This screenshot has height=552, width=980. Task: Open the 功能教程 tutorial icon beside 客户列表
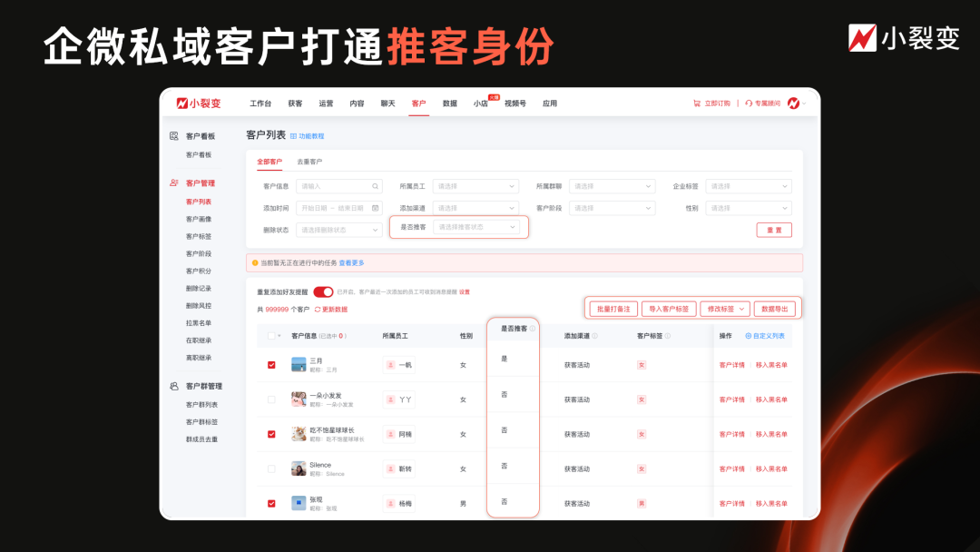(291, 135)
